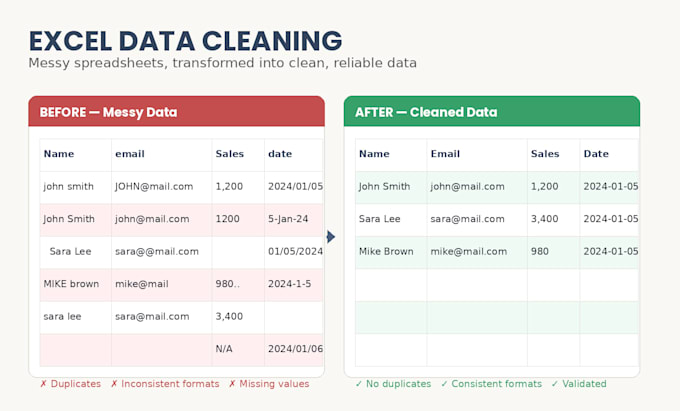Click 'John Smith' in the Messy Data table

69,219
